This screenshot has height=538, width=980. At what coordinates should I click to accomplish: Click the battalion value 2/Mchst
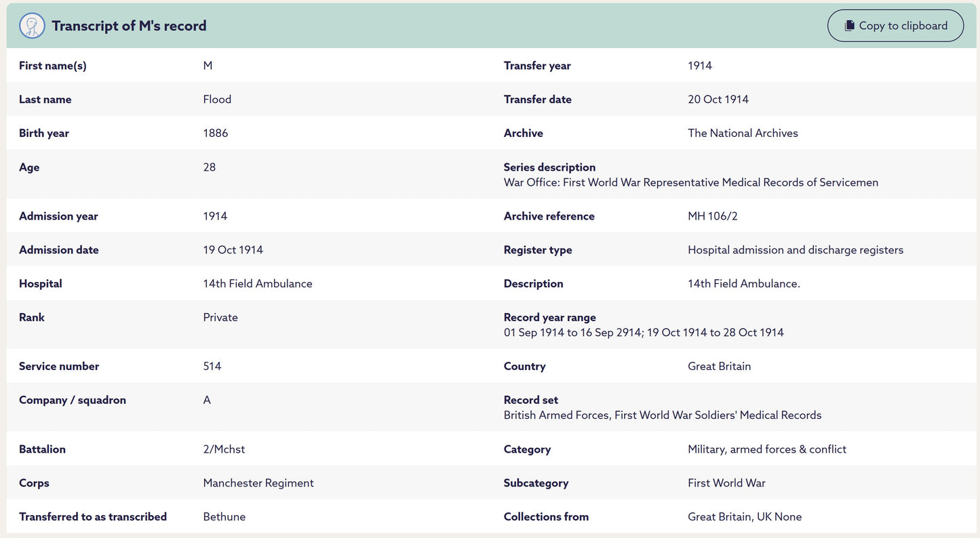point(224,449)
